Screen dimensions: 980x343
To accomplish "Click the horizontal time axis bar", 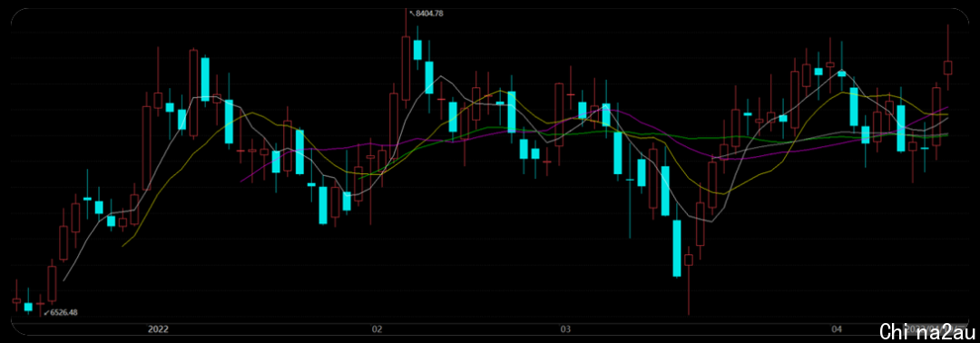I will [x=490, y=328].
